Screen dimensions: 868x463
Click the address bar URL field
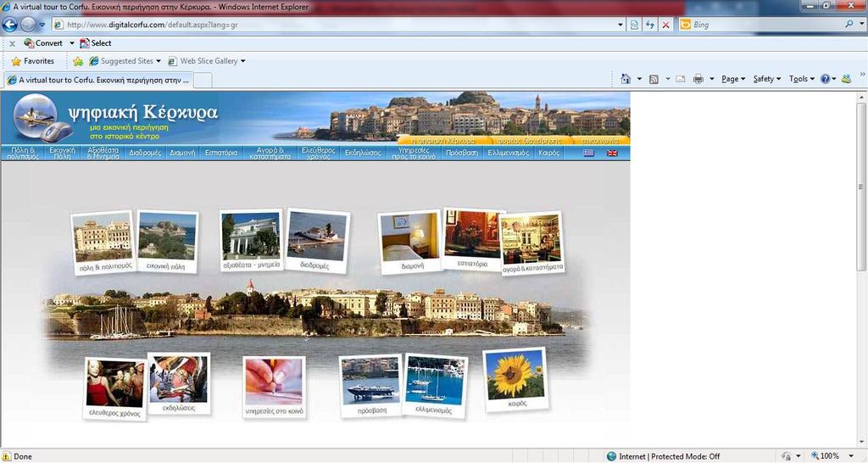(334, 25)
